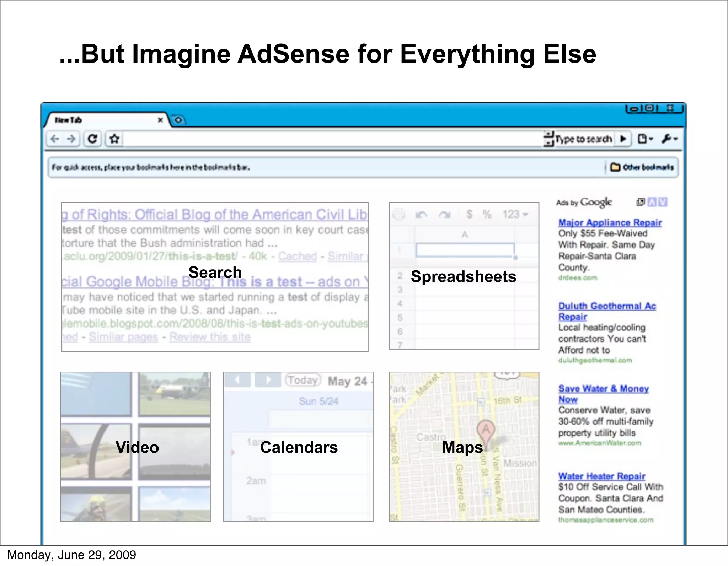Click the duluthgeothermal.com ad URL

595,361
